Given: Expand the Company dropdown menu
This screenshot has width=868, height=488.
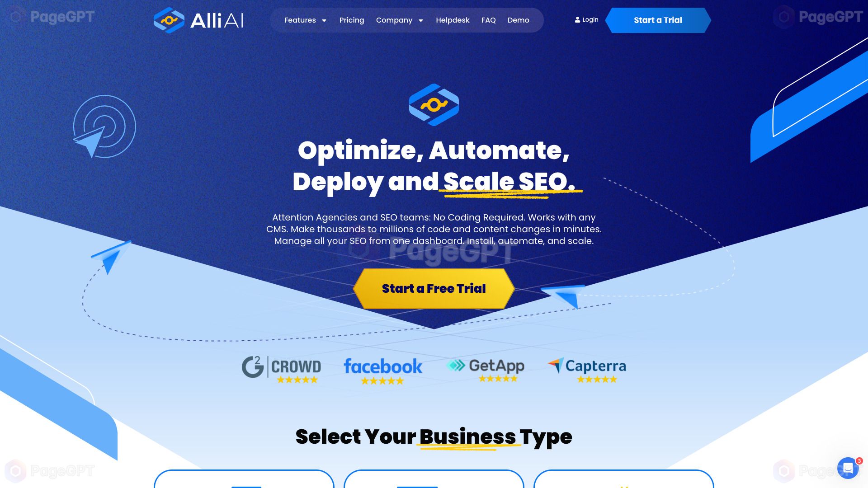Looking at the screenshot, I should coord(400,20).
